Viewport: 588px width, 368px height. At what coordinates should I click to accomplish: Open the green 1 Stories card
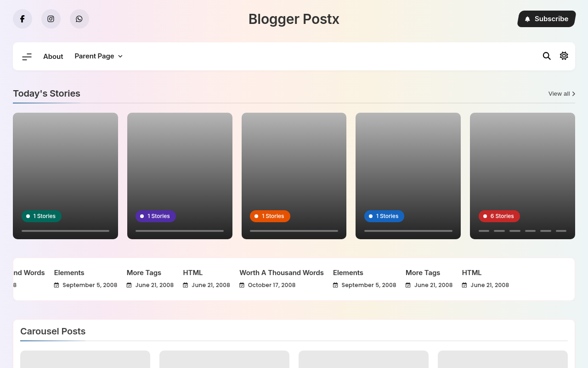coord(65,176)
